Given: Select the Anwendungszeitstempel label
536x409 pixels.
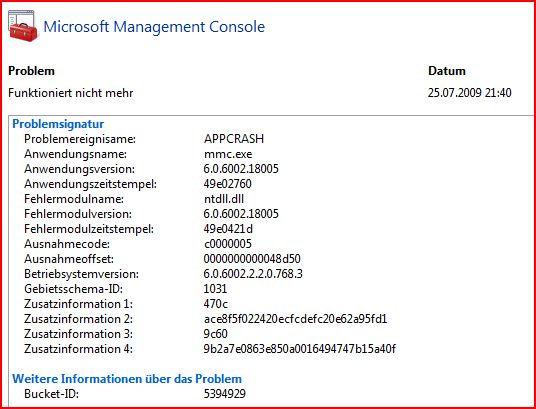Looking at the screenshot, I should (x=91, y=184).
